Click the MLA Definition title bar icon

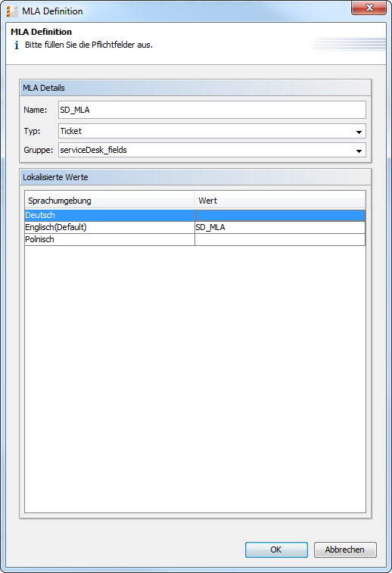(x=12, y=11)
